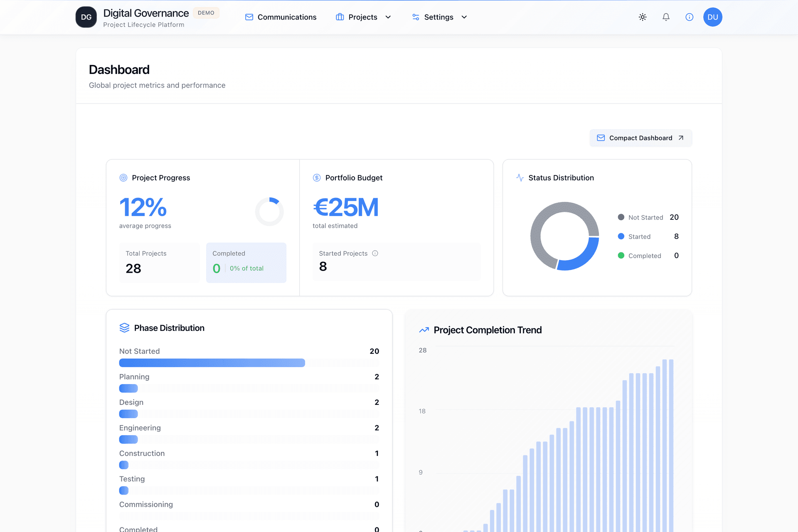Click the blue Started segment of donut chart

(582, 258)
